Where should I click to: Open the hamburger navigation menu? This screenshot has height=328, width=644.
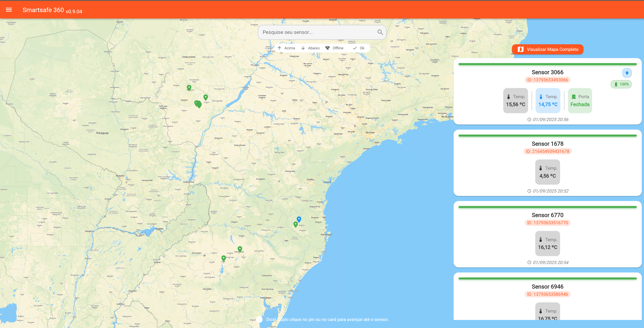(9, 10)
